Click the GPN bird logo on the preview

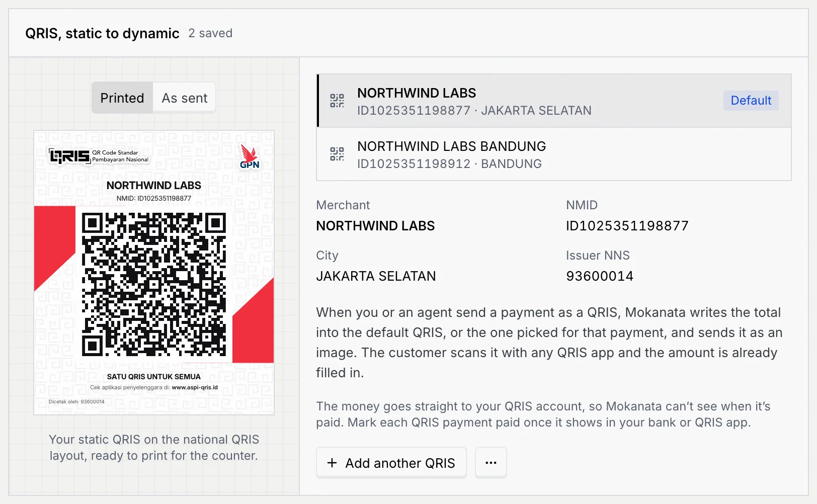250,157
